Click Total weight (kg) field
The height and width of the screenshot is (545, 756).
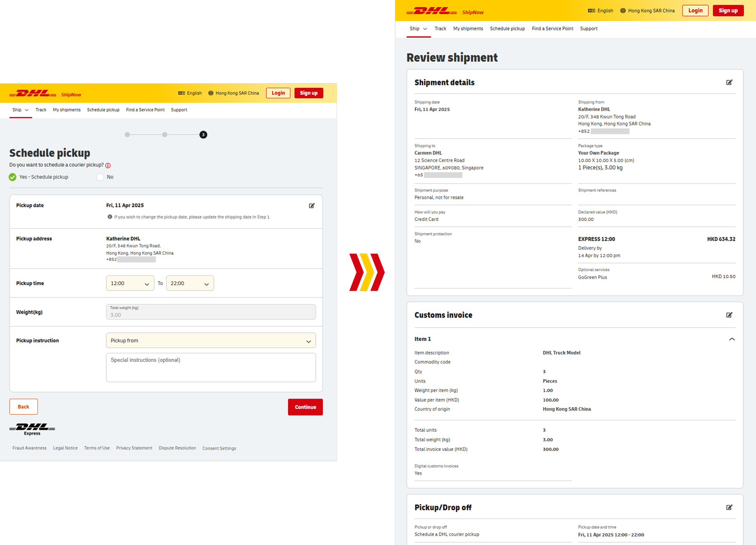211,312
